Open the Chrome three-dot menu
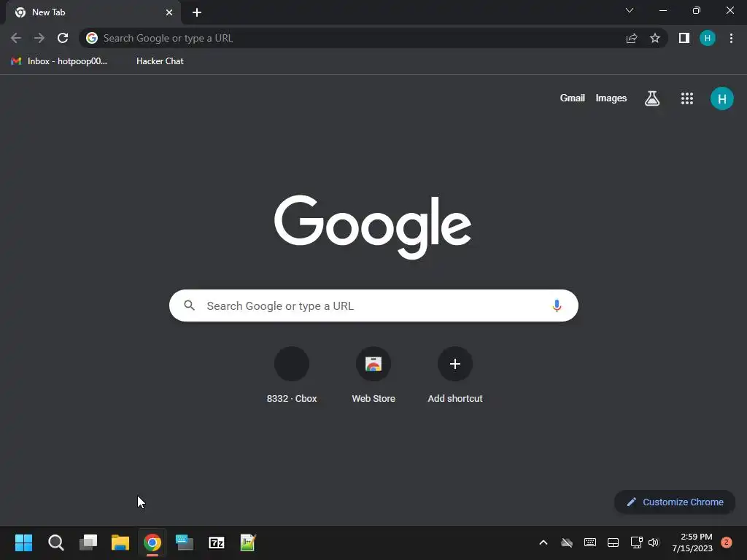The image size is (747, 560). click(731, 38)
